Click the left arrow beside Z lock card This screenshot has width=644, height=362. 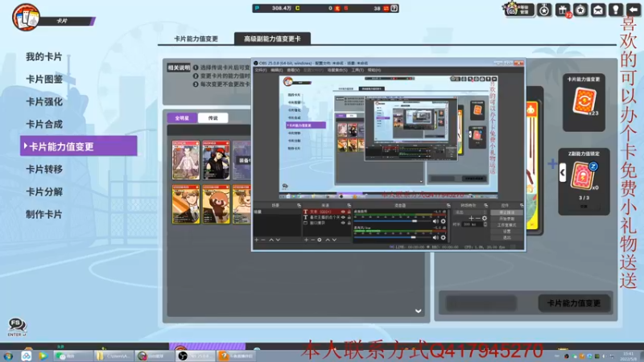pos(562,173)
